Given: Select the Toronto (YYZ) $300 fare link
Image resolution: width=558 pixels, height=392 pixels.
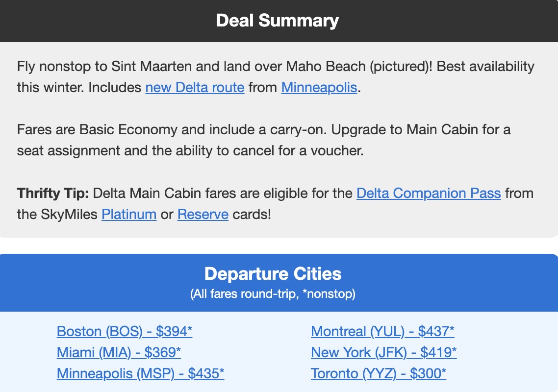Looking at the screenshot, I should click(x=378, y=373).
